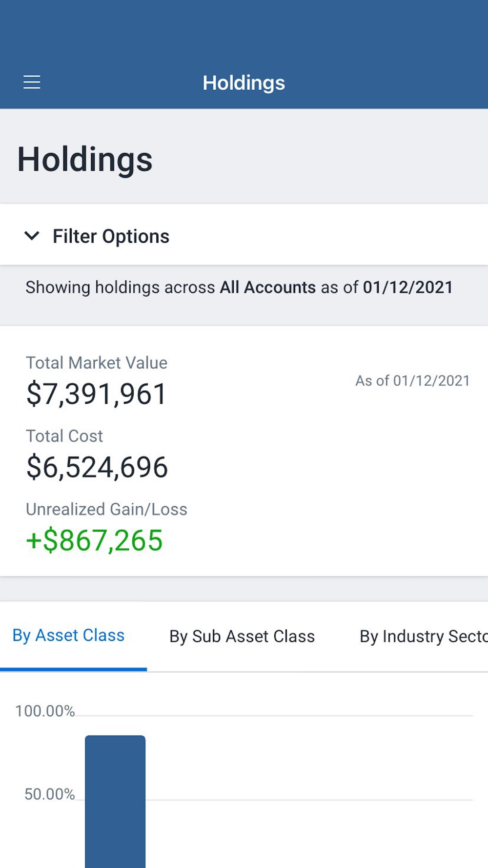The image size is (488, 868).
Task: Click the Total Market Value label
Action: point(97,363)
